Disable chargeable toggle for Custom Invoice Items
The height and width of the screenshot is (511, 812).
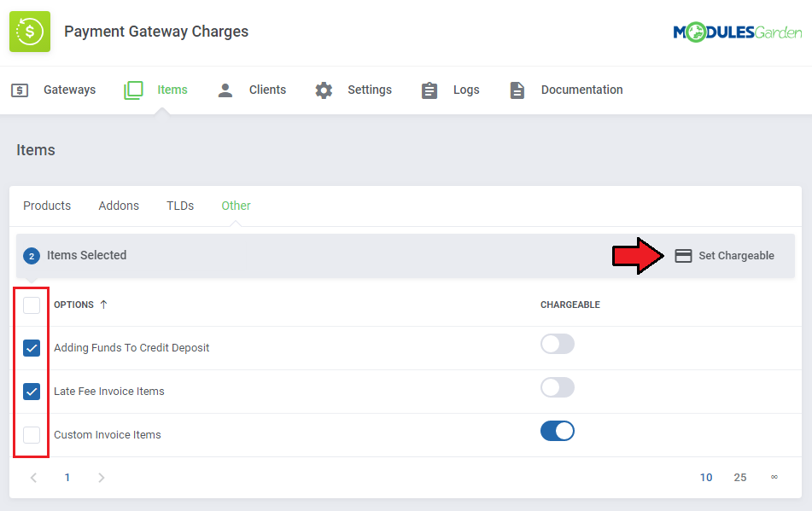(x=558, y=431)
